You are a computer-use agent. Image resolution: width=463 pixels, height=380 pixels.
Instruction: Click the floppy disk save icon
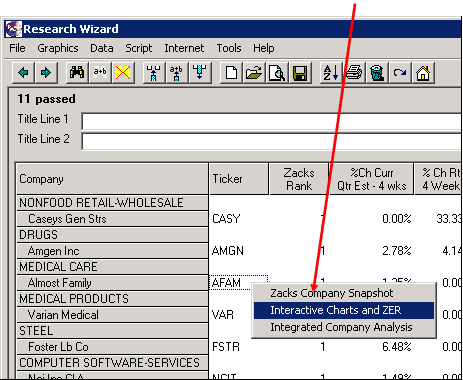(x=300, y=72)
